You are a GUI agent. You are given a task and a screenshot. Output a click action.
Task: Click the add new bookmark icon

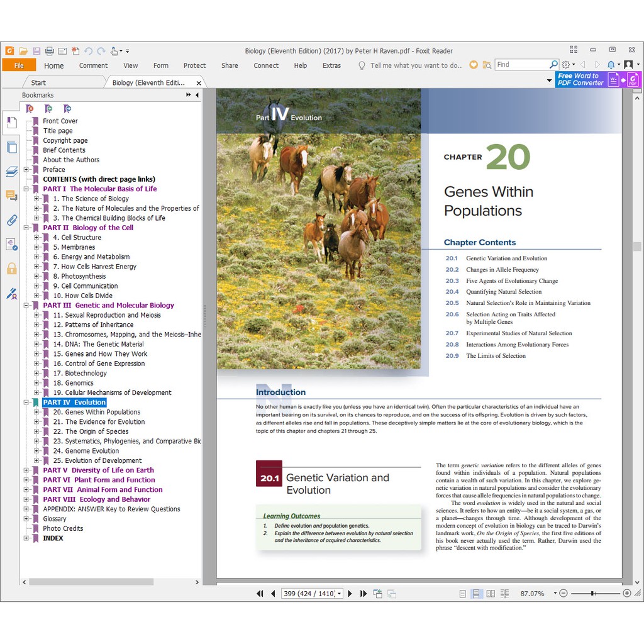click(48, 109)
